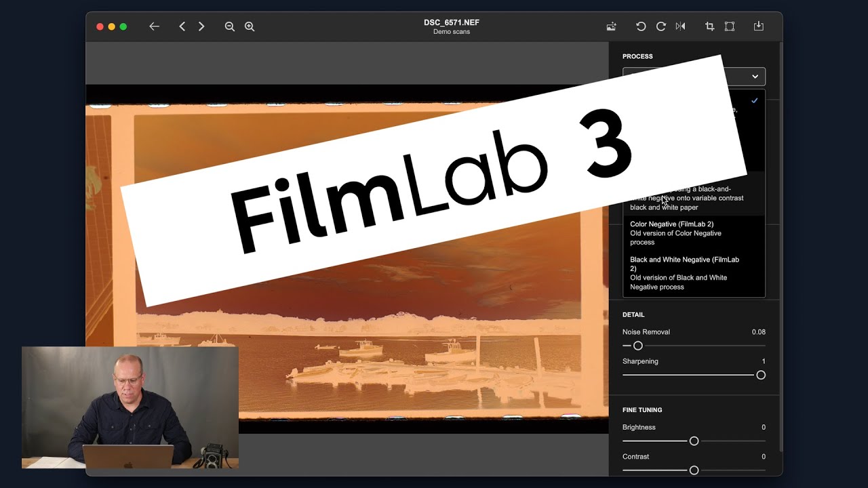Rotate the image counterclockwise

(641, 26)
